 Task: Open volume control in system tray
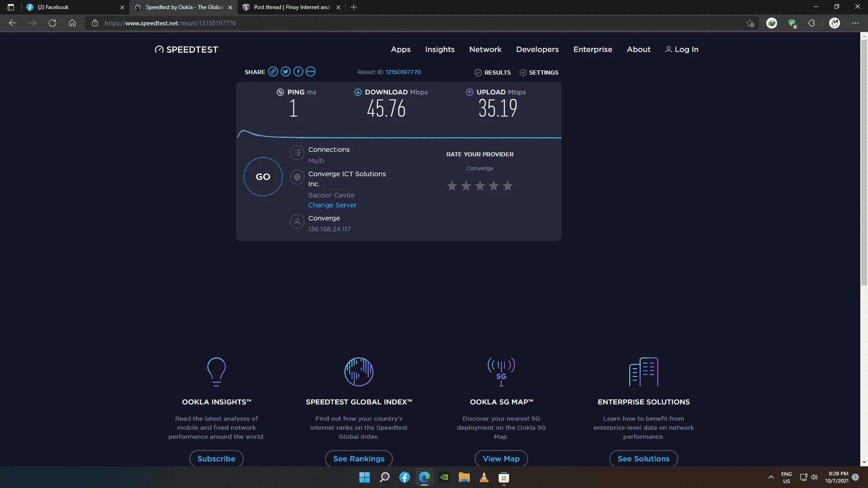(x=814, y=477)
